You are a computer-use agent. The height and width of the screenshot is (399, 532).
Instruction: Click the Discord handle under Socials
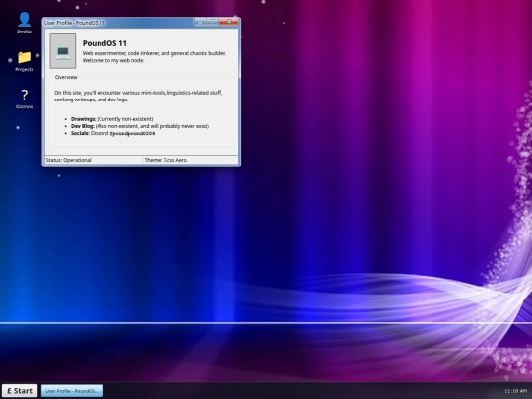pyautogui.click(x=132, y=133)
